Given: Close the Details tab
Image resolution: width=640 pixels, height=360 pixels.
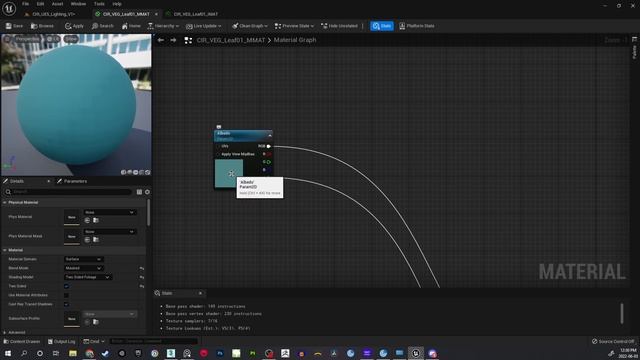Looking at the screenshot, I should pyautogui.click(x=49, y=181).
